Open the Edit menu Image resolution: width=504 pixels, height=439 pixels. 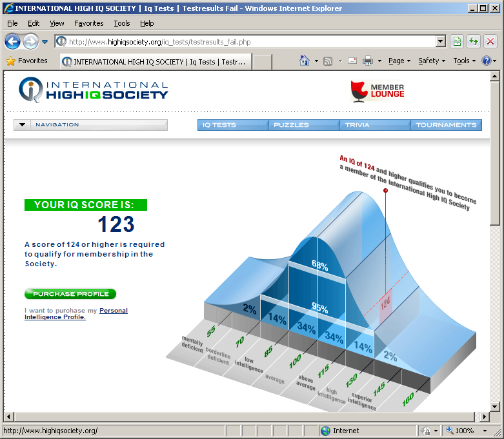pyautogui.click(x=34, y=23)
